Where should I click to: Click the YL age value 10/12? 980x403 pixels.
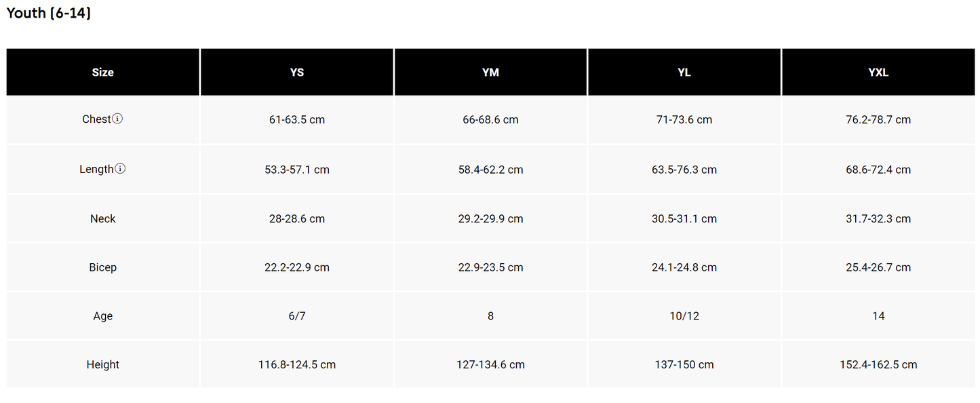point(684,316)
